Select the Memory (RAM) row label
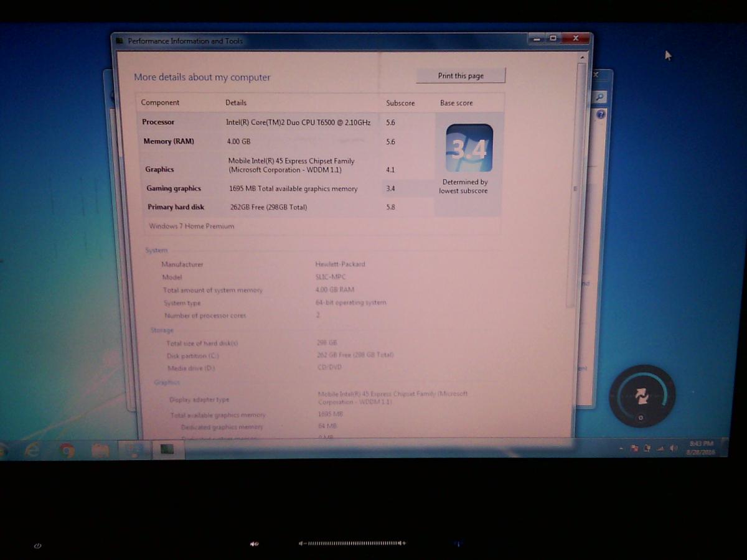 (x=169, y=141)
